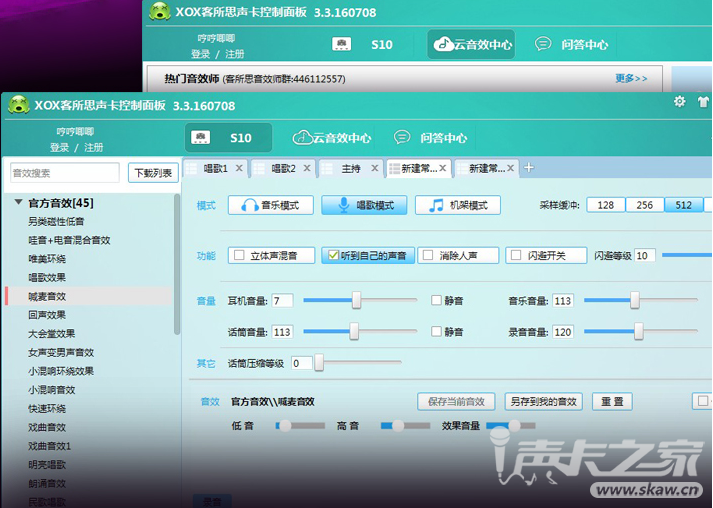Click 另存到我的音效 button
The image size is (713, 508).
coord(543,402)
